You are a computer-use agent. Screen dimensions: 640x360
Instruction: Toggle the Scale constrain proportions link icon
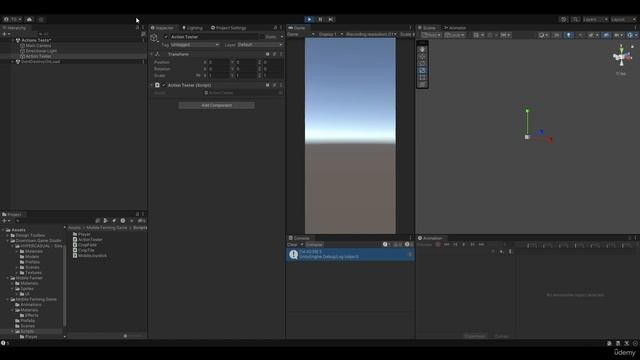tap(198, 76)
